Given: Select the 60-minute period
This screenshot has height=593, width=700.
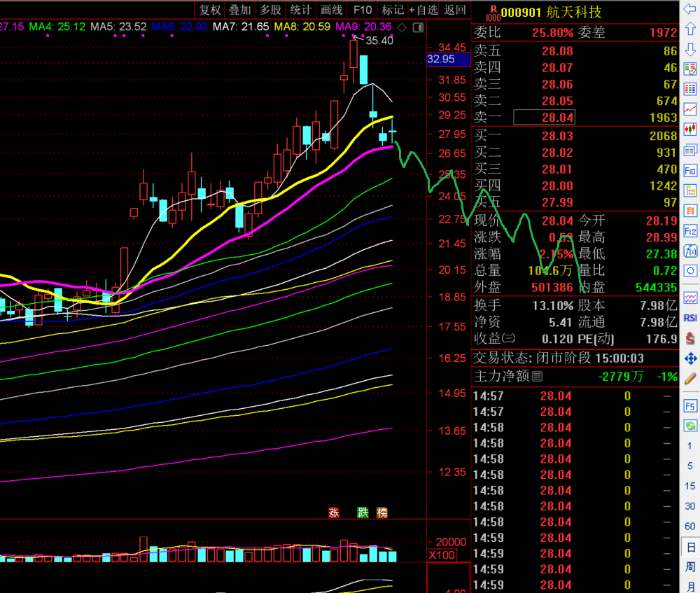Looking at the screenshot, I should pyautogui.click(x=690, y=526).
